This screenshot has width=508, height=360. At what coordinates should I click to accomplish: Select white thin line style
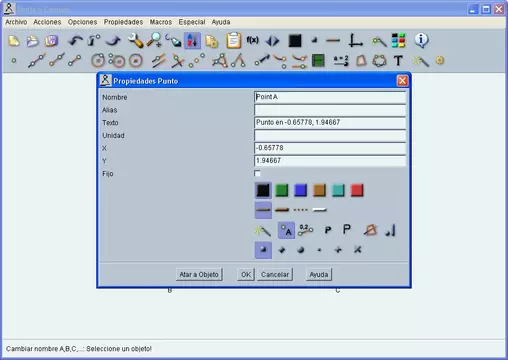pos(319,210)
